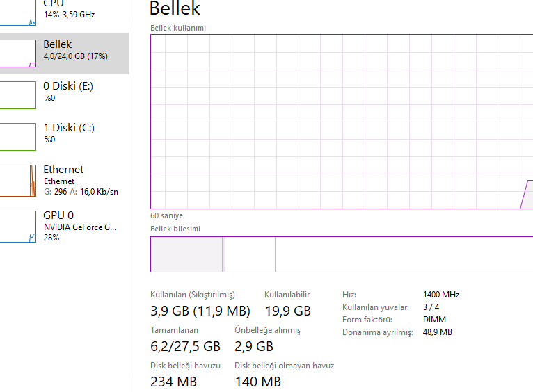Click the CPU 3,59 GHz sidebar text

(x=69, y=14)
